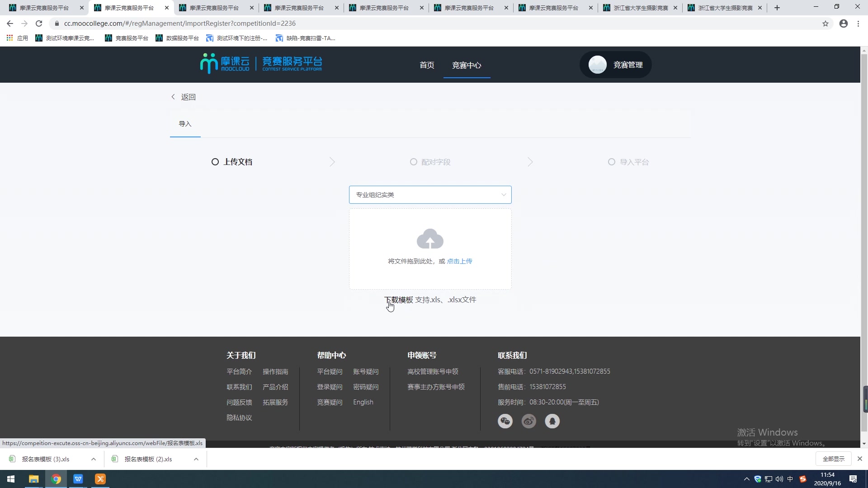Open the WeChat social icon in footer
Viewport: 868px width, 488px height.
click(505, 421)
